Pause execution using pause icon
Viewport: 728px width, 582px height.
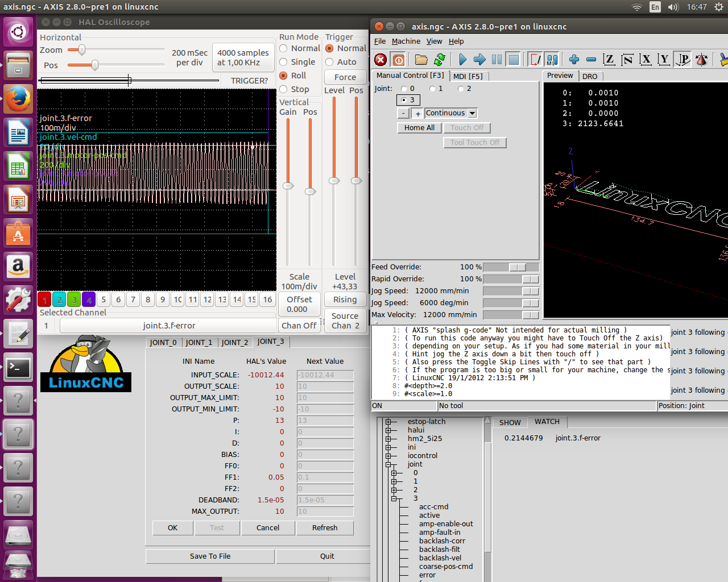[497, 60]
